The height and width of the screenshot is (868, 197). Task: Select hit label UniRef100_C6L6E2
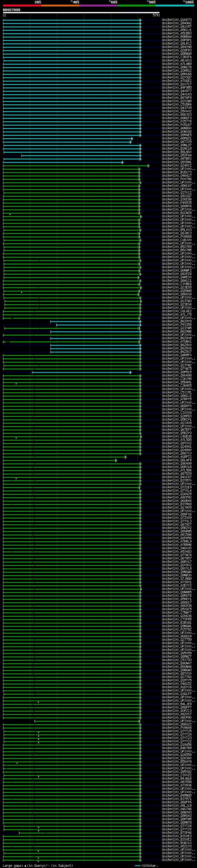coord(177,311)
